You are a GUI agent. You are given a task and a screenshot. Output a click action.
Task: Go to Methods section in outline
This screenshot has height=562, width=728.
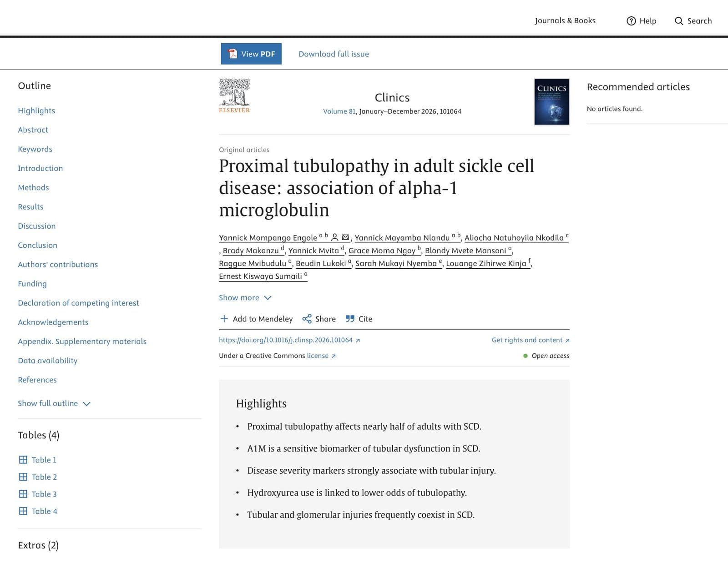click(x=33, y=187)
